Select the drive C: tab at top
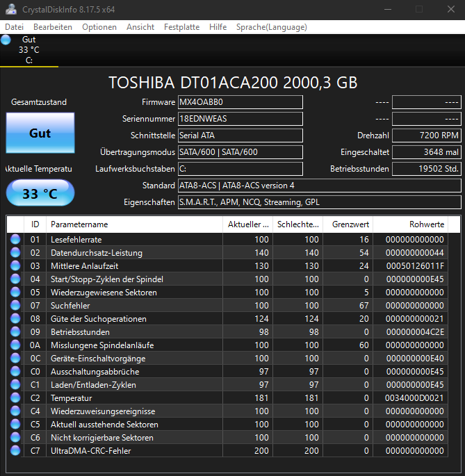 tap(29, 50)
